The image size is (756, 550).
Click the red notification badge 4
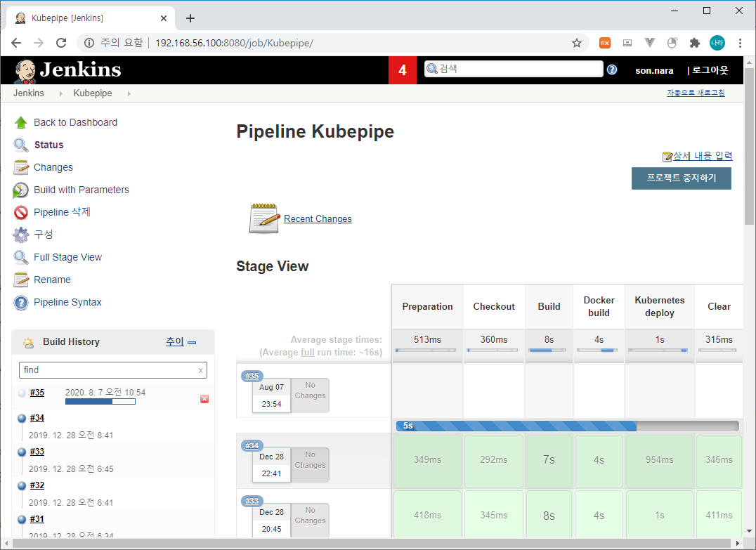403,70
